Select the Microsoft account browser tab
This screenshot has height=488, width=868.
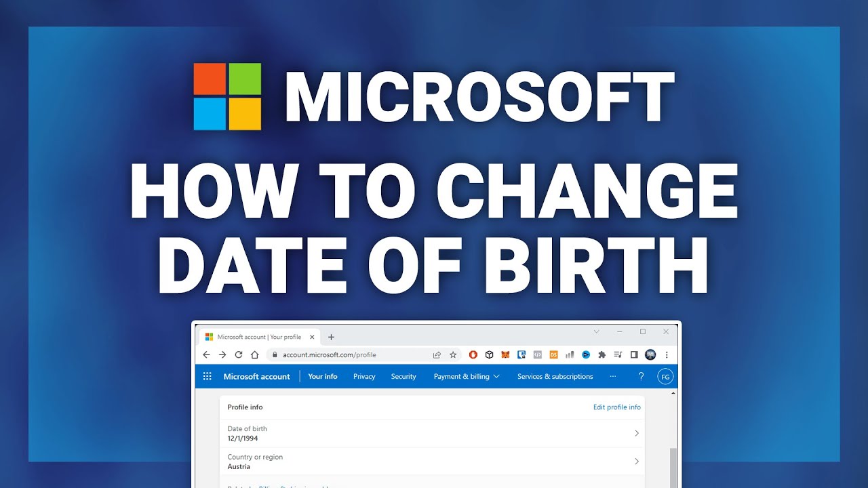click(259, 337)
